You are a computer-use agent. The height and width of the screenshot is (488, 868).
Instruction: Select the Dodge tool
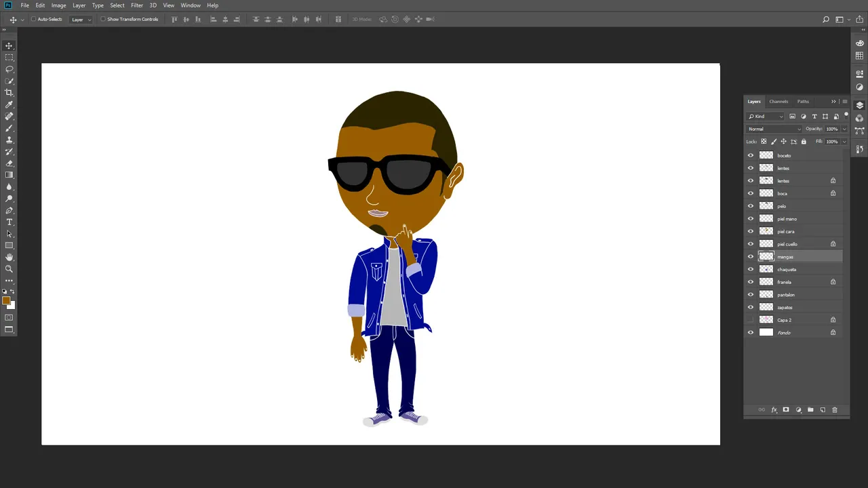tap(9, 199)
